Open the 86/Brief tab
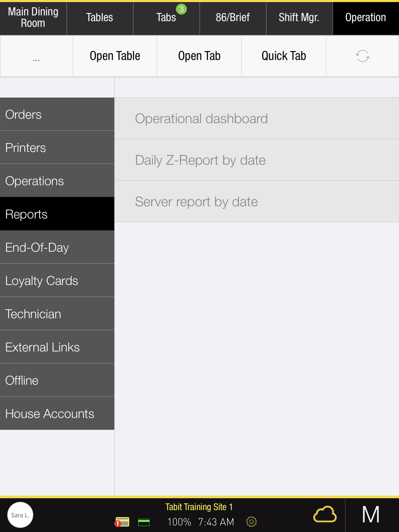The width and height of the screenshot is (399, 532). pos(233,18)
